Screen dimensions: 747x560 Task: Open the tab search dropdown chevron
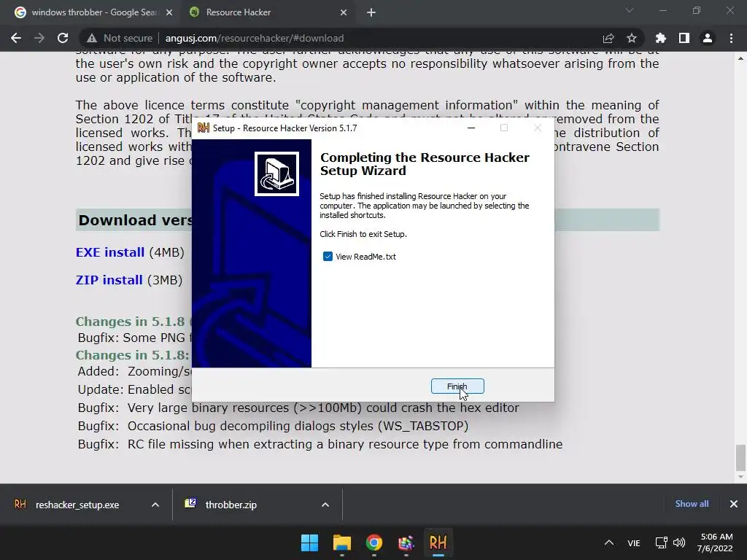pyautogui.click(x=630, y=10)
